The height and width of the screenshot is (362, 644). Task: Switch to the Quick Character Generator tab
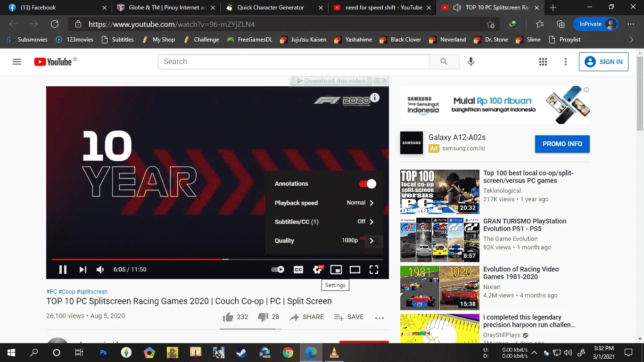pyautogui.click(x=275, y=8)
